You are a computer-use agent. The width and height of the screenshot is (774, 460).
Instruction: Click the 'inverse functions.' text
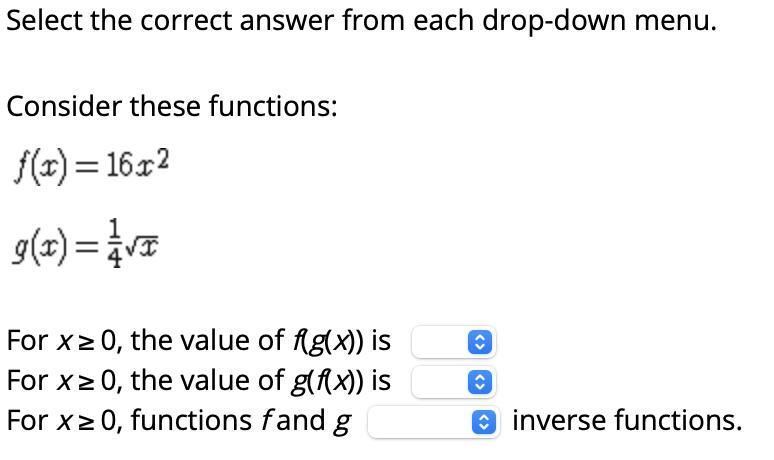627,421
